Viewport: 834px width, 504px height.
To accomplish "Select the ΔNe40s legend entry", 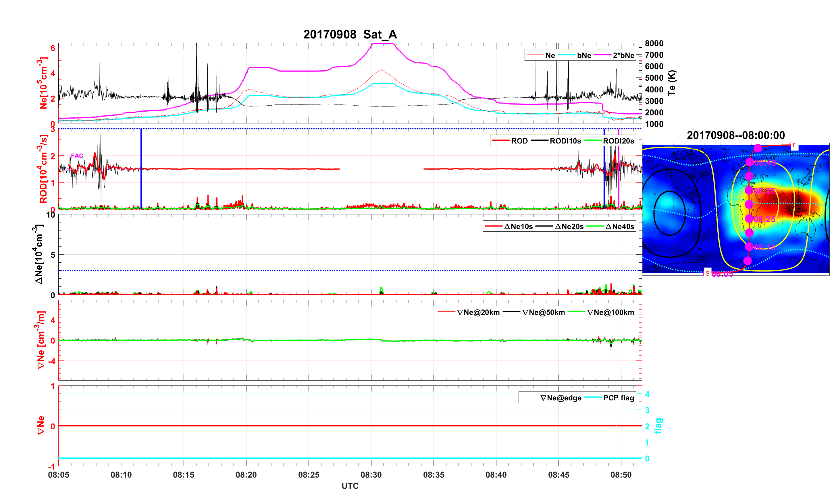I will pos(619,226).
